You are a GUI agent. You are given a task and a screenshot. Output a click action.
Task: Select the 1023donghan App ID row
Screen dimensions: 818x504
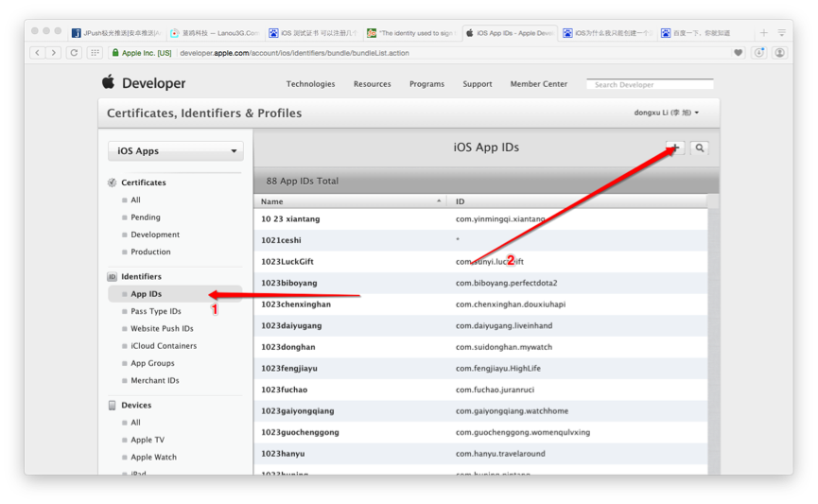pyautogui.click(x=480, y=347)
